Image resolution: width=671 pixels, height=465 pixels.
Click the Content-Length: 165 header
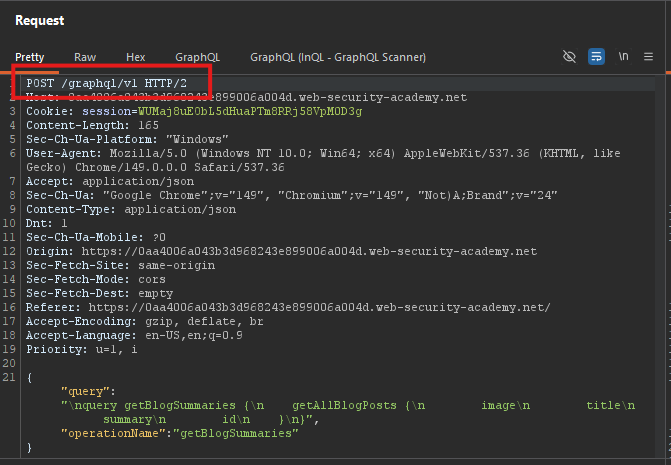(x=92, y=125)
